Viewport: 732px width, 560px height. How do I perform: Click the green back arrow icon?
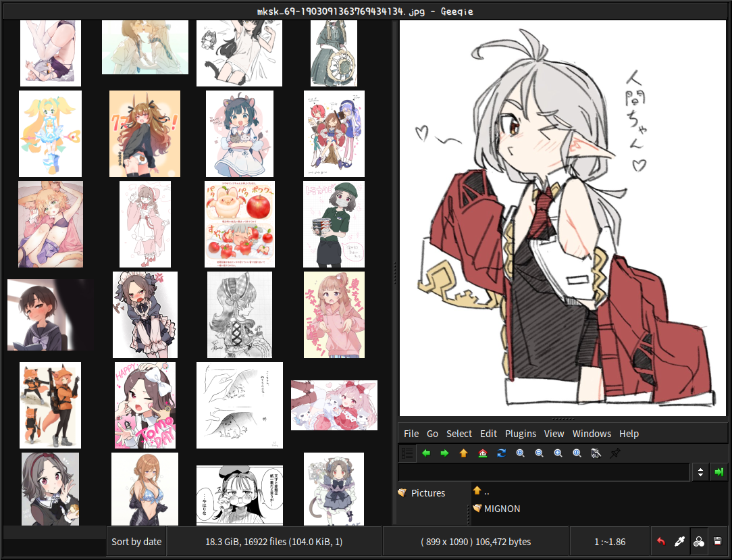[x=426, y=453]
